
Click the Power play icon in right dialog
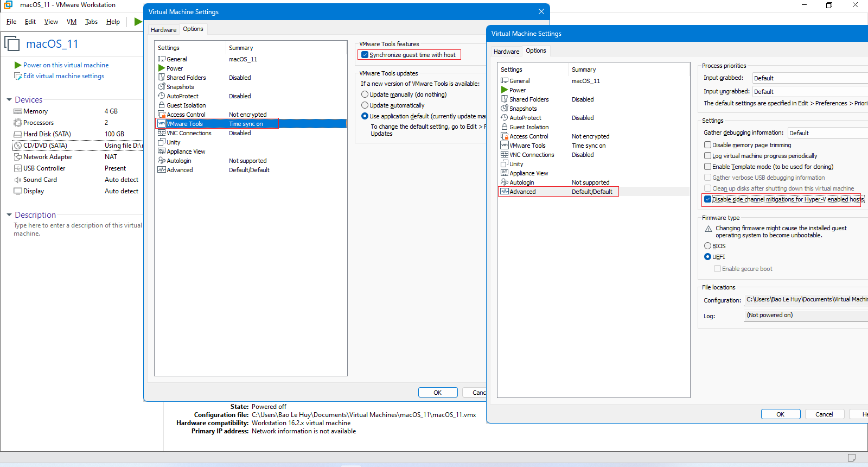point(505,90)
